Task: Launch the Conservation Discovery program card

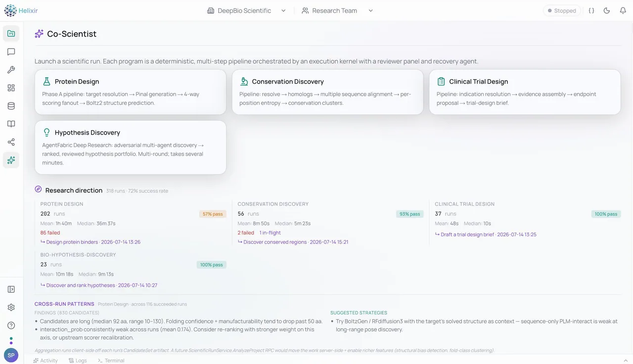Action: coord(327,92)
